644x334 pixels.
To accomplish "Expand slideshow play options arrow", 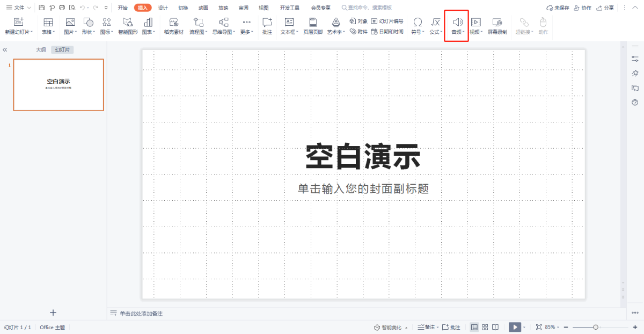I will click(x=525, y=327).
